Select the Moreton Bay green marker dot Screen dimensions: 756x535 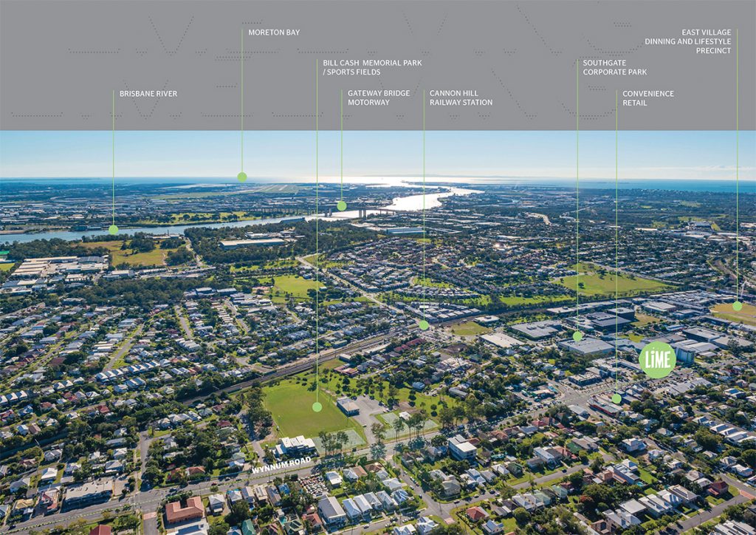pos(242,177)
